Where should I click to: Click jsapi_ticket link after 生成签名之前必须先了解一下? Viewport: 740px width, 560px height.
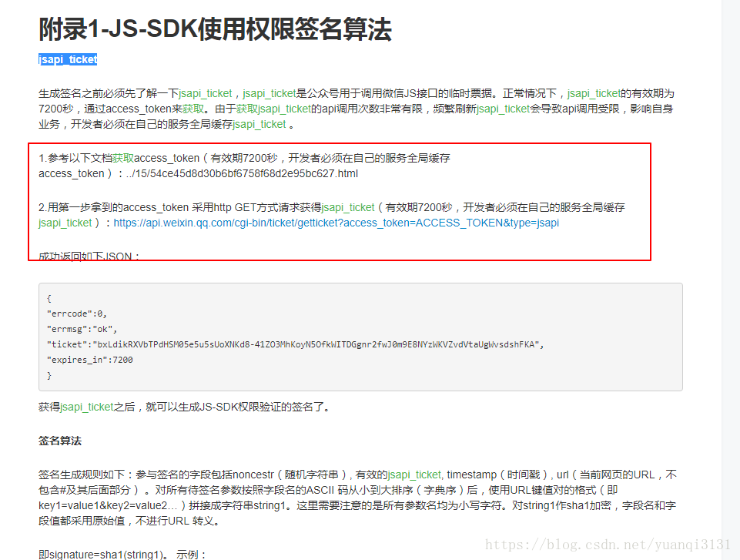click(206, 93)
